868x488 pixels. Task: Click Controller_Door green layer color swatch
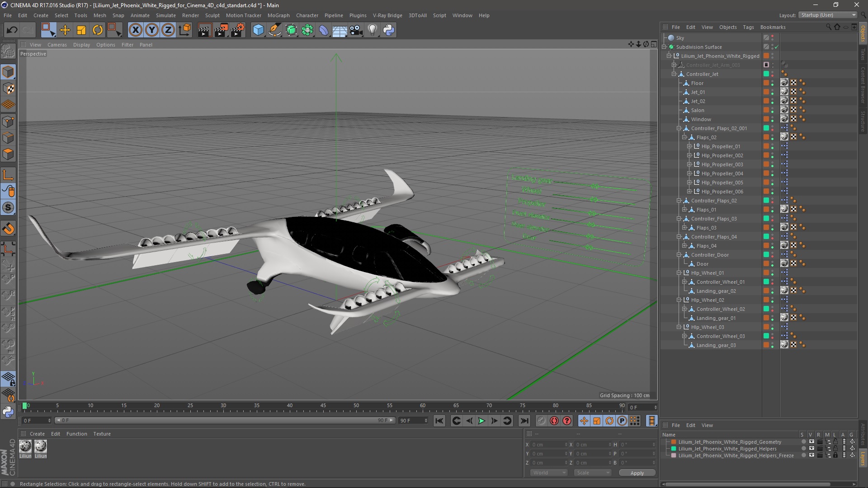tap(766, 255)
